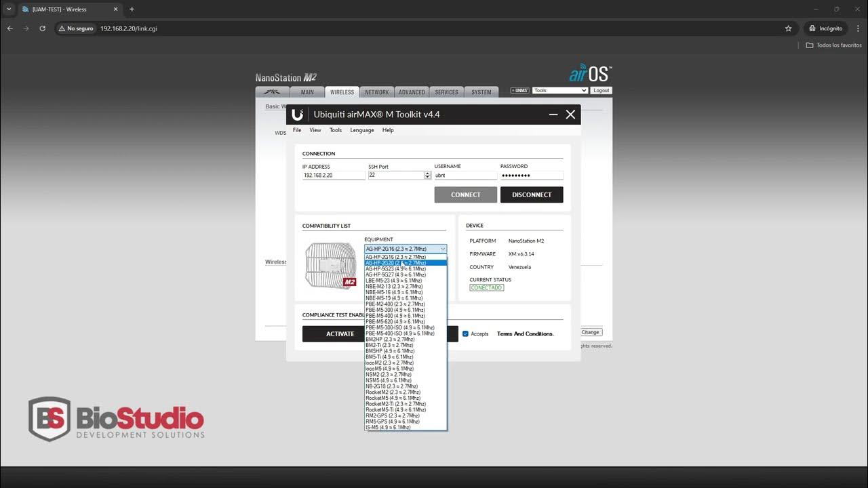Go back in the browser

(9, 28)
